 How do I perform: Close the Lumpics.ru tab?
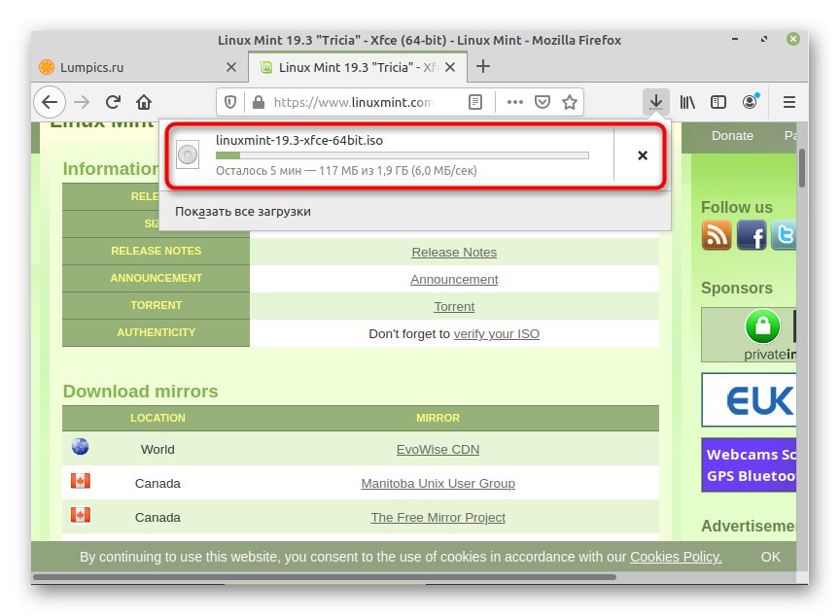pyautogui.click(x=231, y=67)
